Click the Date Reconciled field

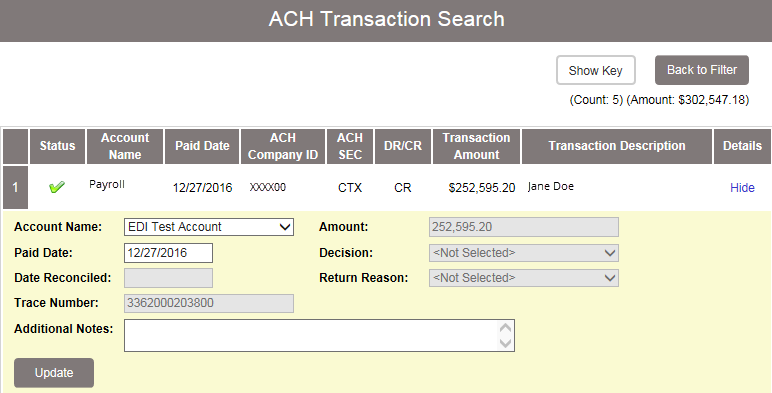click(x=168, y=278)
